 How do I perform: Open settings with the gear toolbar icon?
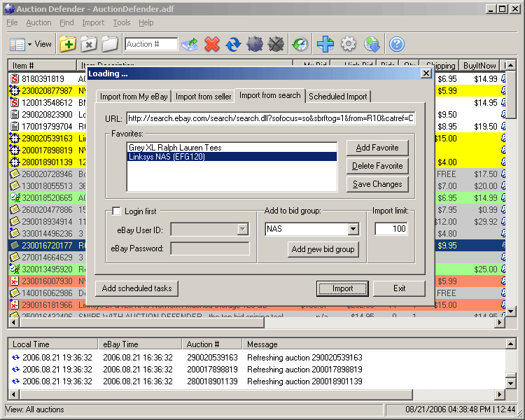tap(349, 44)
